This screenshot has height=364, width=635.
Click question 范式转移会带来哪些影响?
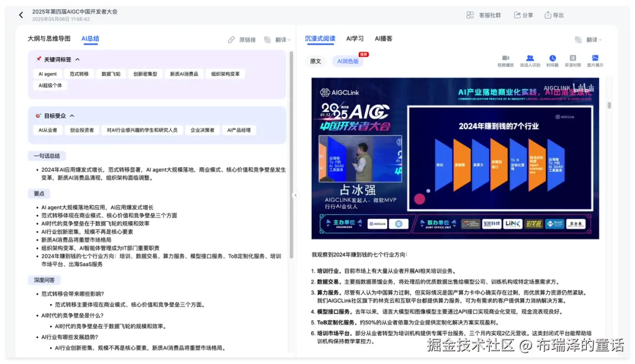73,294
